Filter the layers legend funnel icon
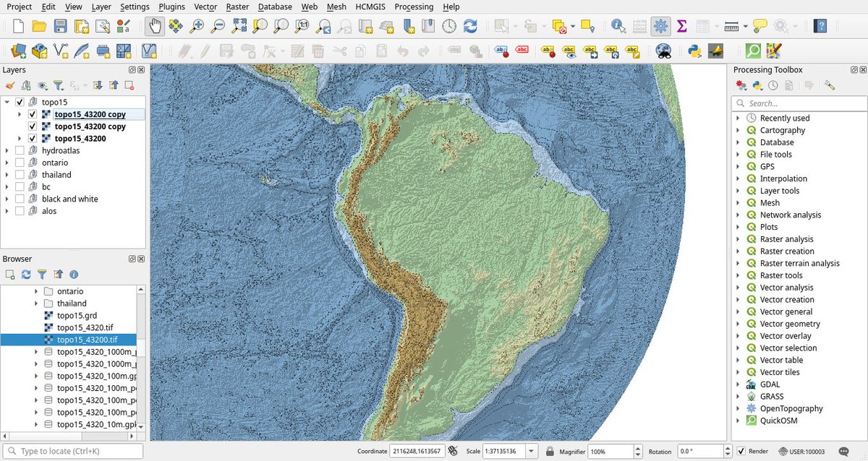 (x=59, y=85)
